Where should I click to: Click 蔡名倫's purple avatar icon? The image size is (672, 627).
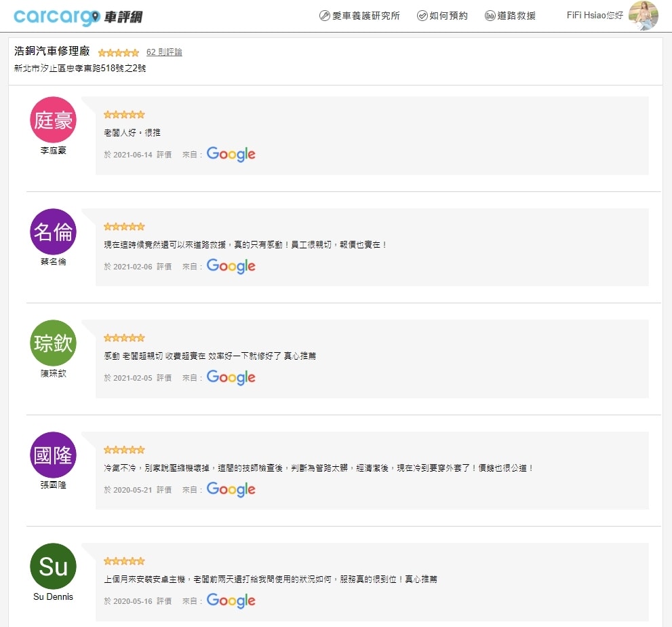[54, 231]
